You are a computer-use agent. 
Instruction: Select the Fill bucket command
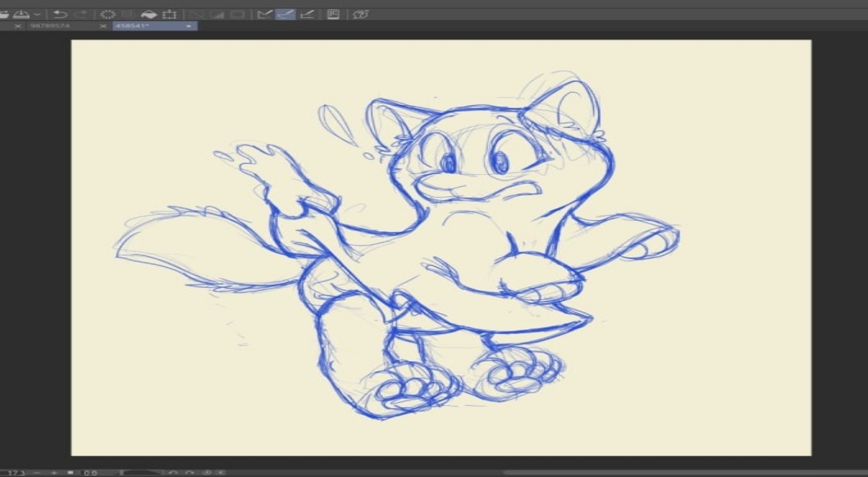tap(149, 14)
